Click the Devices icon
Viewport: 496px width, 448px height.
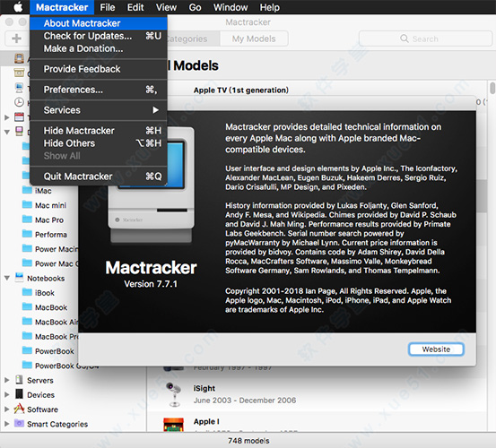tap(19, 394)
